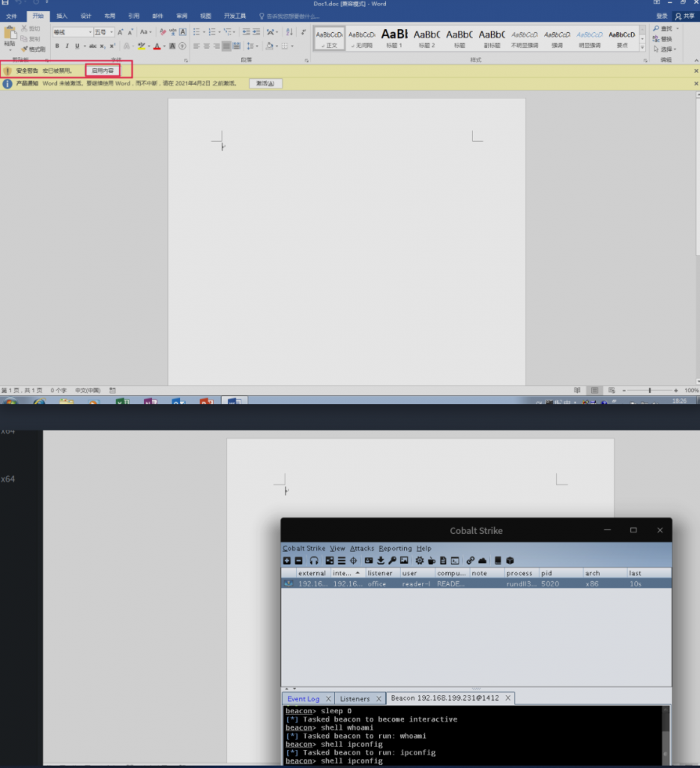Toggle underline formatting
The height and width of the screenshot is (768, 700).
(x=77, y=46)
